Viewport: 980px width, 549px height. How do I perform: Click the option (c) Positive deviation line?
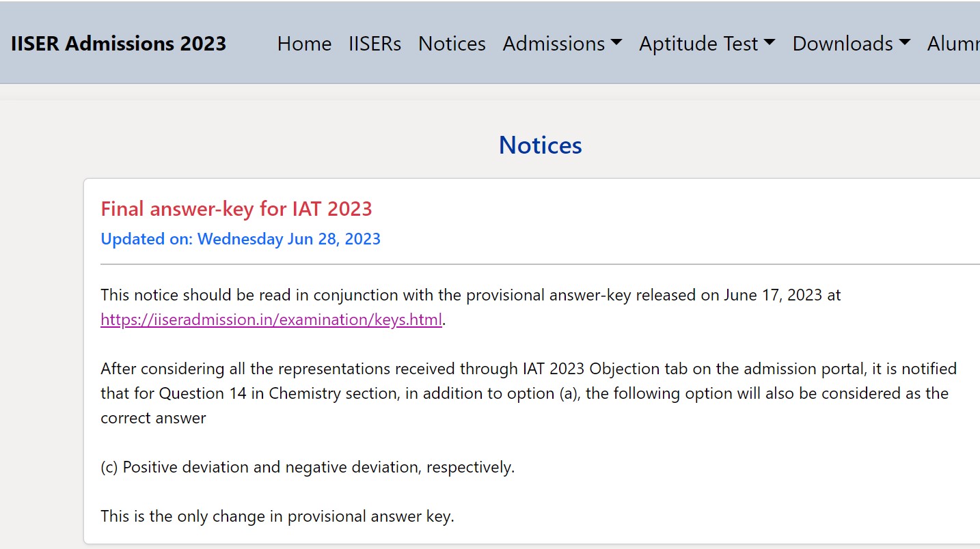(x=308, y=467)
